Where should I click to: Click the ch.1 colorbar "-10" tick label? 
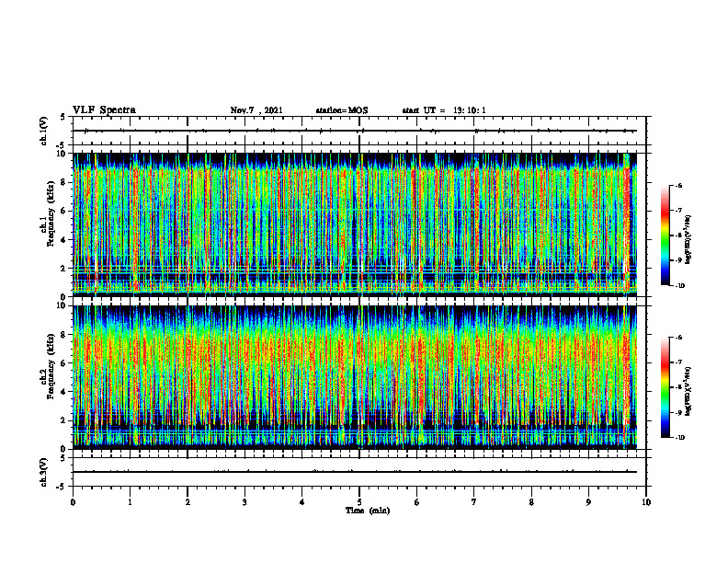point(679,286)
